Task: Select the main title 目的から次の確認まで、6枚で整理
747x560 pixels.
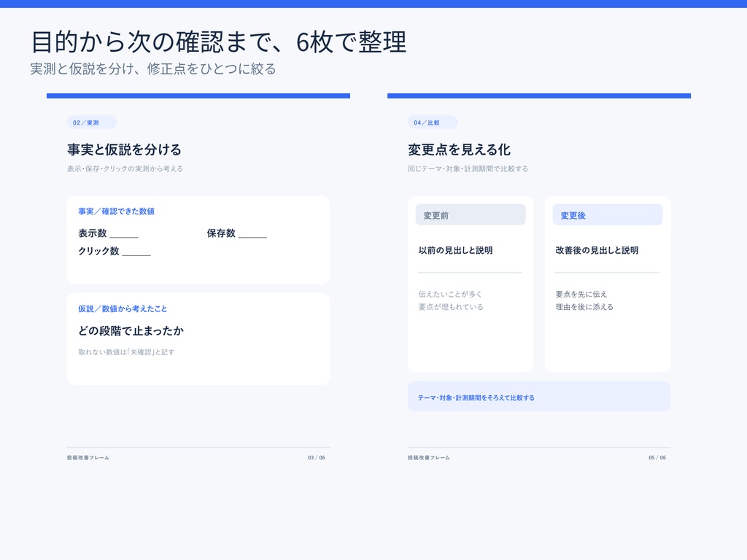Action: coord(219,42)
